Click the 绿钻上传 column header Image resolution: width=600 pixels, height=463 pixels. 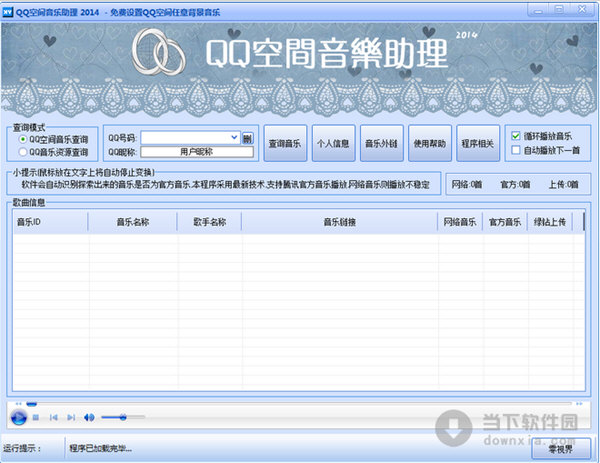click(x=550, y=222)
